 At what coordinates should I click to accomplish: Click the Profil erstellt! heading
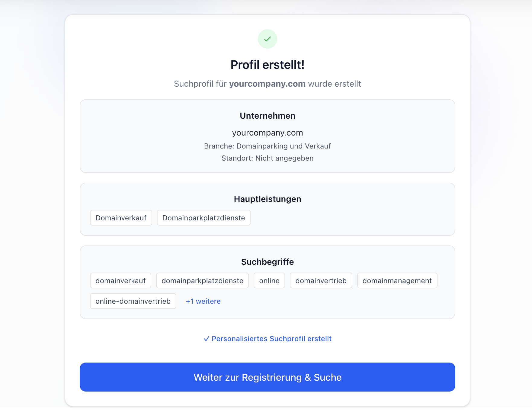267,65
